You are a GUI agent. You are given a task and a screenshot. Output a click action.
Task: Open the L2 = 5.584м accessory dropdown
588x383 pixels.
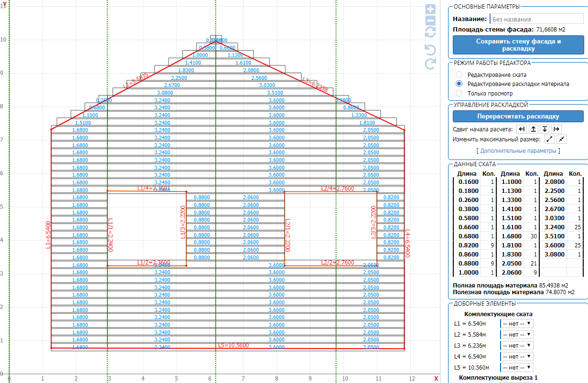tap(517, 334)
